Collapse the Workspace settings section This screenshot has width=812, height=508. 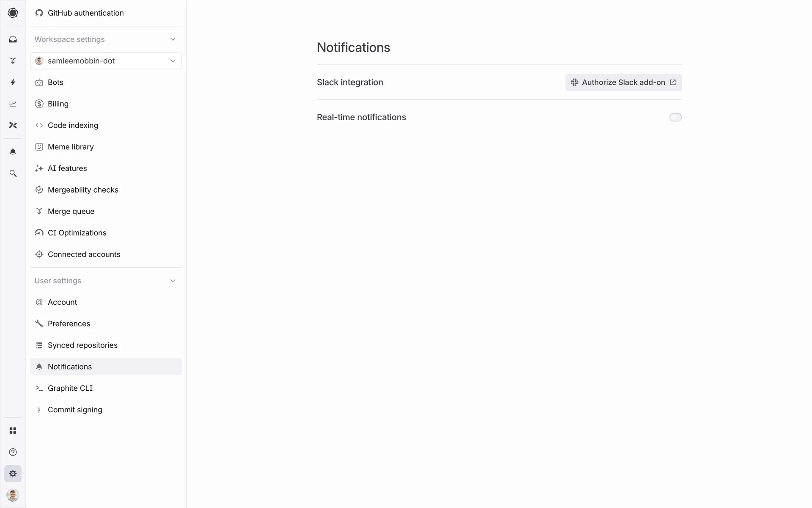[173, 39]
